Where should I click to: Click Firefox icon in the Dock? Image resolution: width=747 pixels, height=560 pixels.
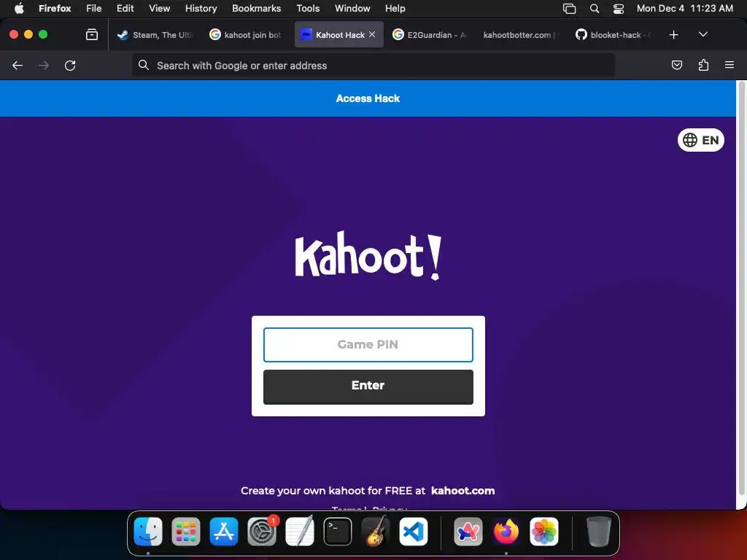point(506,532)
